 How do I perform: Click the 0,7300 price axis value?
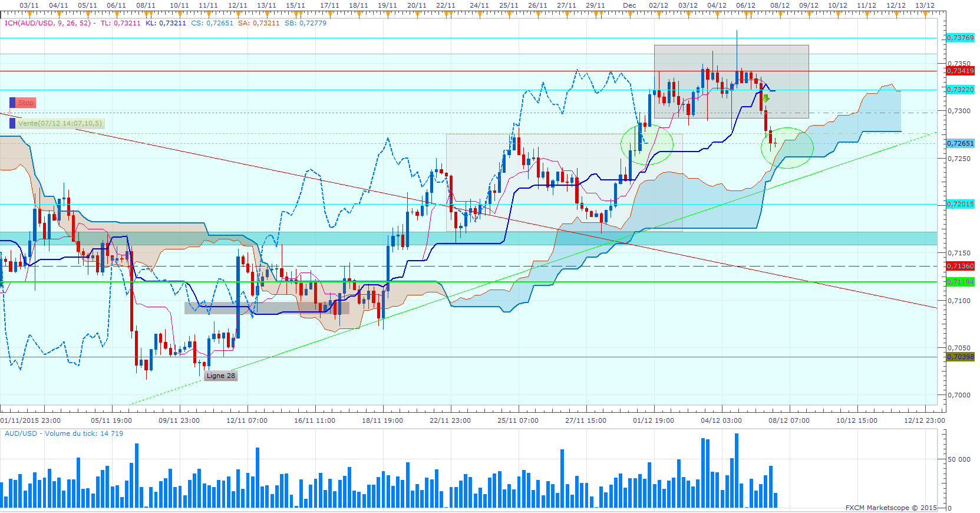pos(959,111)
